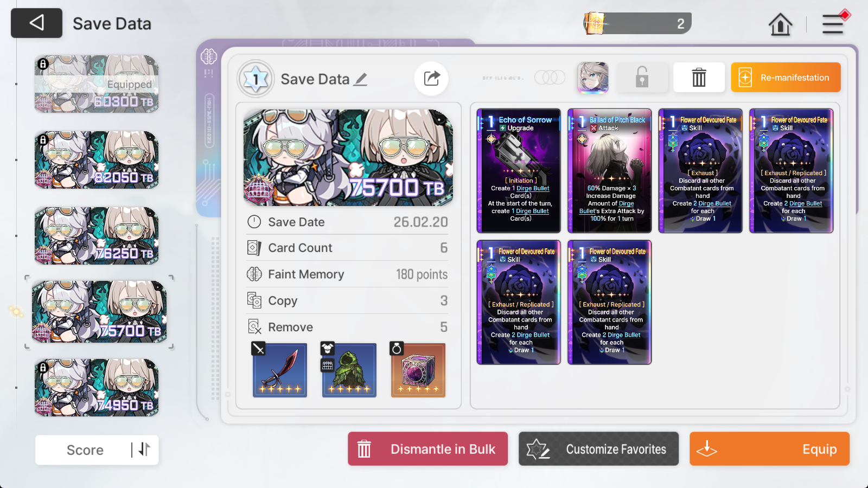Select the 74950 TB save data
This screenshot has width=868, height=488.
coord(97,388)
